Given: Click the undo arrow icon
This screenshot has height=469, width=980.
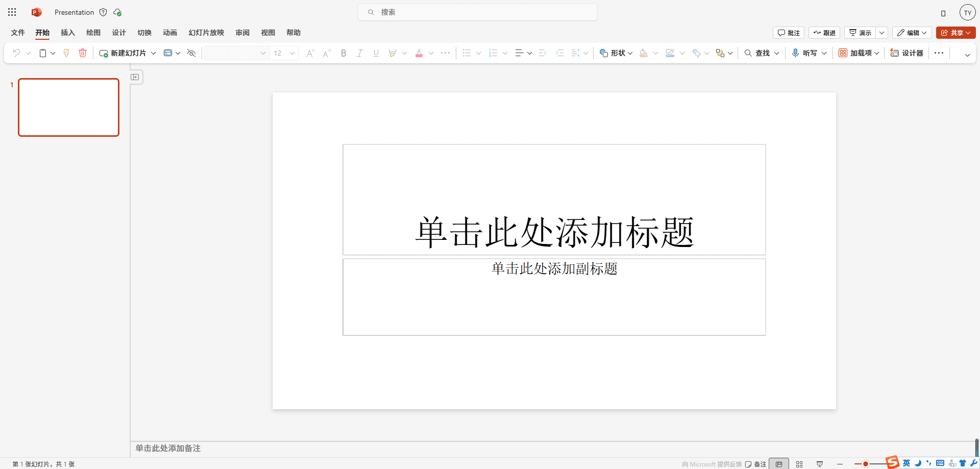Looking at the screenshot, I should pyautogui.click(x=16, y=53).
